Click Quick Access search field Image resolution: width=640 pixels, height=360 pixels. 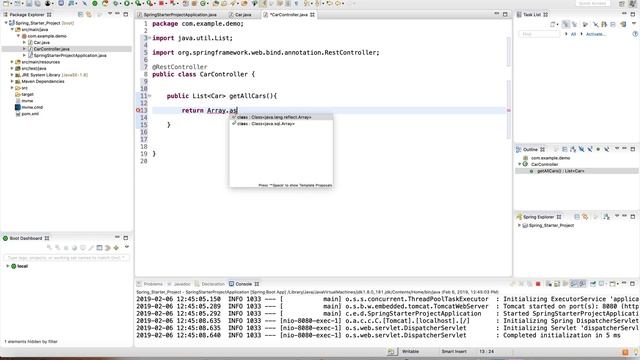593,3
